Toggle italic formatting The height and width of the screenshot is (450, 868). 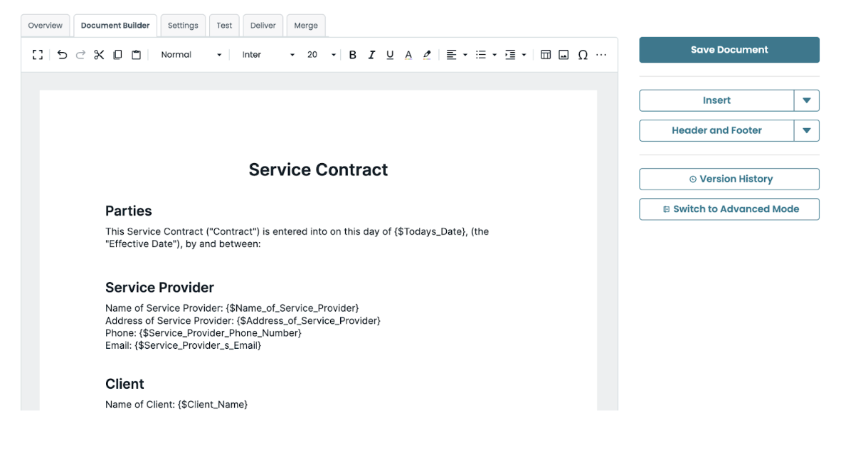coord(371,53)
